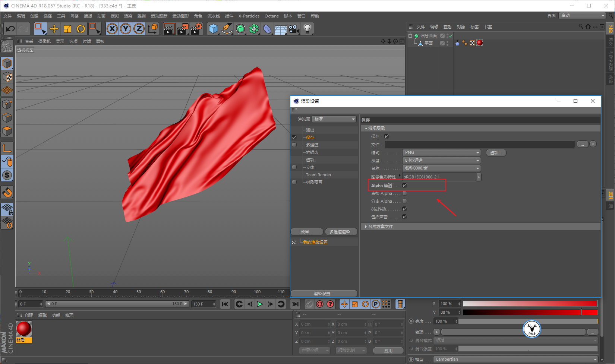Collapse the 细分曲面 tree node
This screenshot has height=364, width=615.
(x=410, y=36)
